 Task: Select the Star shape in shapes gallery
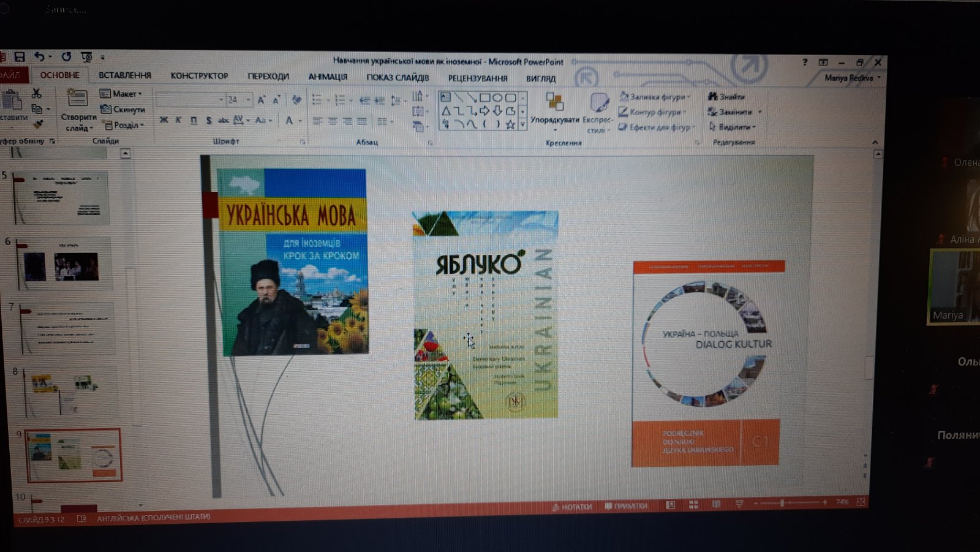pos(510,124)
